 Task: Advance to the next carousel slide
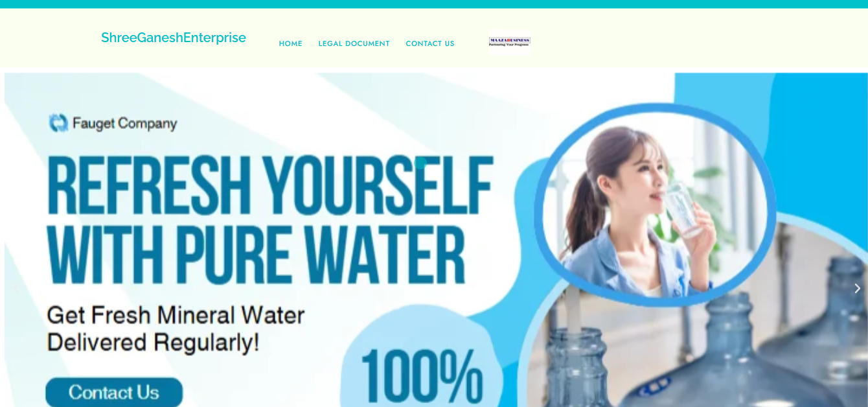(x=857, y=288)
